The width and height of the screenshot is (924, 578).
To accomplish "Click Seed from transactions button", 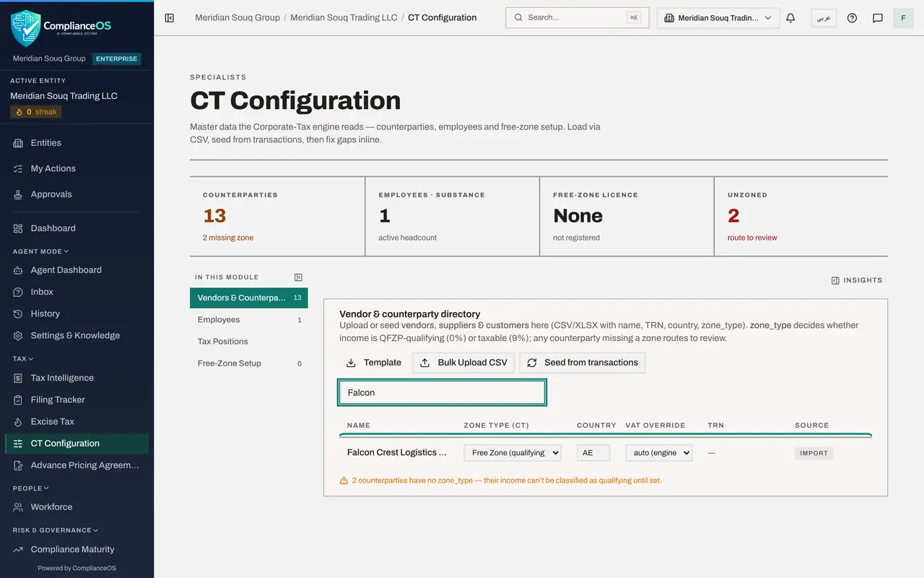I will tap(583, 363).
